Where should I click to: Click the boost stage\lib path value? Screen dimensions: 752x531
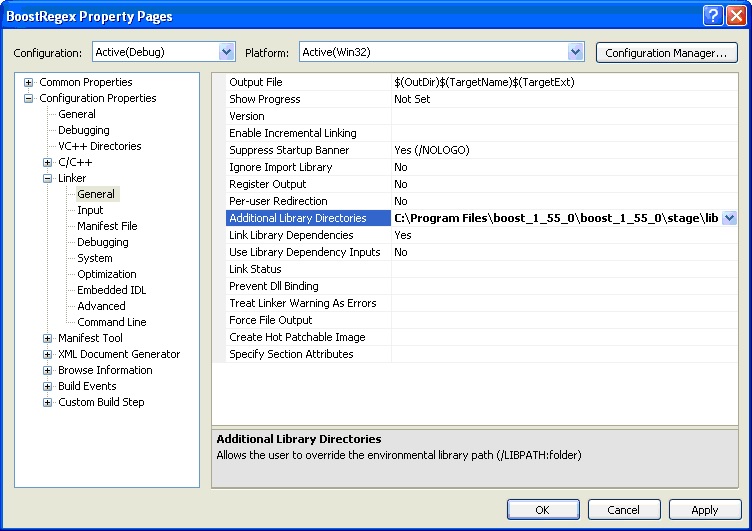click(556, 218)
